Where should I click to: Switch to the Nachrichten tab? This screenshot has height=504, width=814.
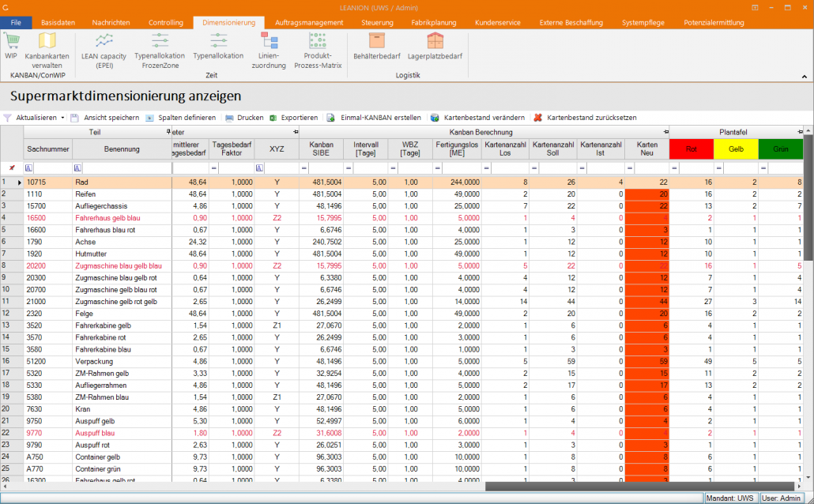point(111,22)
